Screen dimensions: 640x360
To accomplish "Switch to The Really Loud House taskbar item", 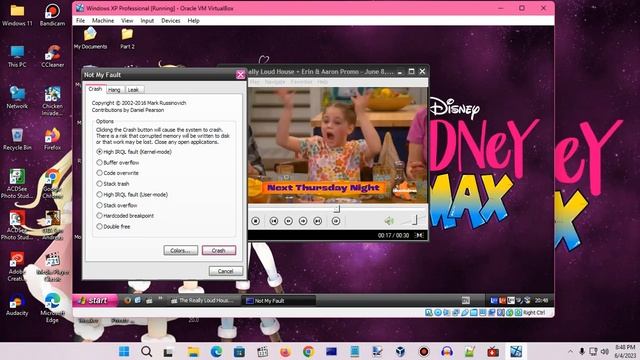I will [202, 300].
